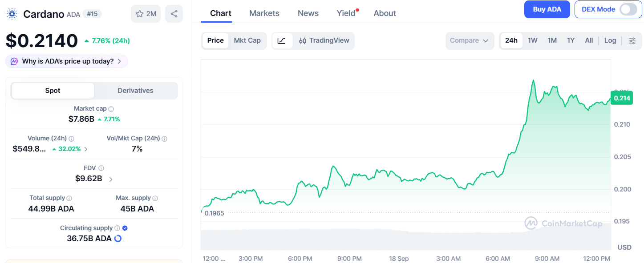Switch to the Derivatives tab
The width and height of the screenshot is (644, 263).
[135, 91]
